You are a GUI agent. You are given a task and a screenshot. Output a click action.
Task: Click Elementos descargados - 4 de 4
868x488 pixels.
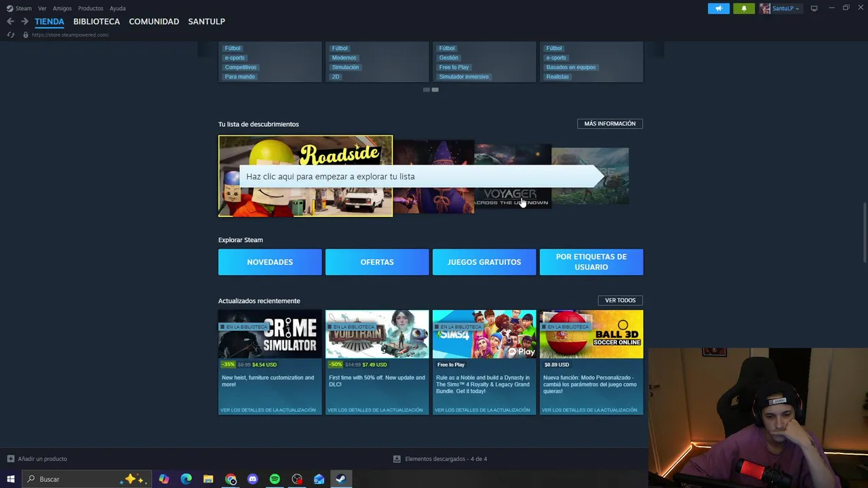point(446,459)
